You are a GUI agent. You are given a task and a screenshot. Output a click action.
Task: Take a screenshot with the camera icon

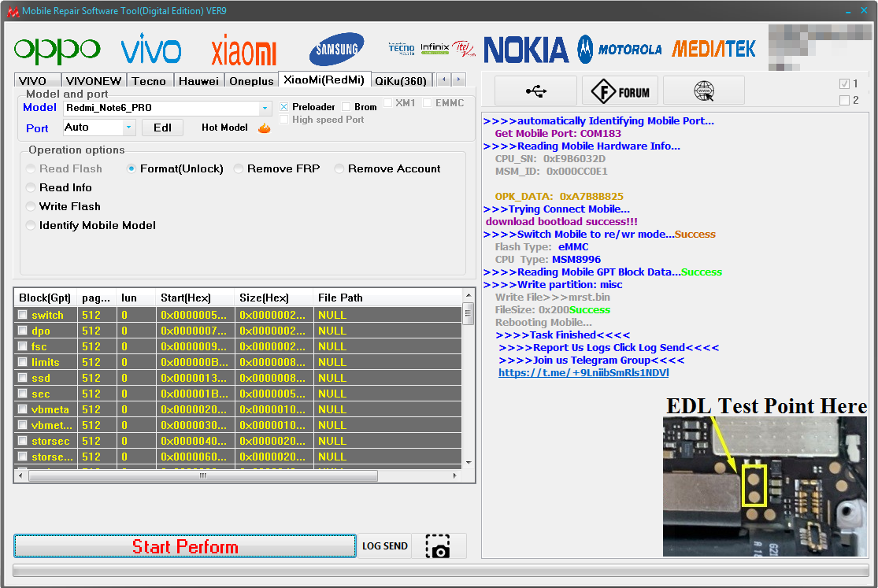pyautogui.click(x=439, y=546)
